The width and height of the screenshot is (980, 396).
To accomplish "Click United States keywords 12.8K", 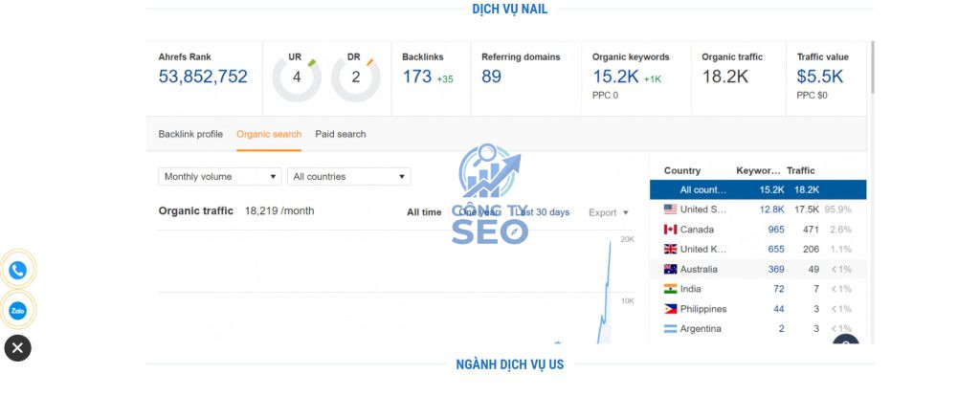I will pyautogui.click(x=772, y=209).
